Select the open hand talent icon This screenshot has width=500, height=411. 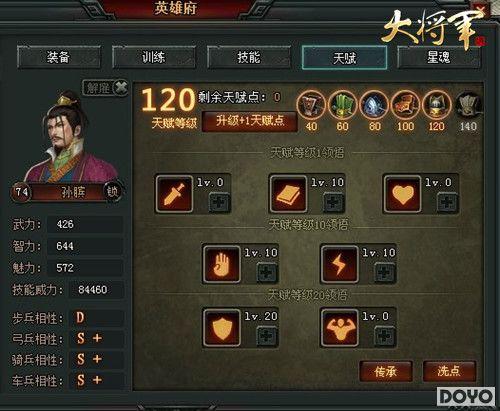tap(222, 265)
